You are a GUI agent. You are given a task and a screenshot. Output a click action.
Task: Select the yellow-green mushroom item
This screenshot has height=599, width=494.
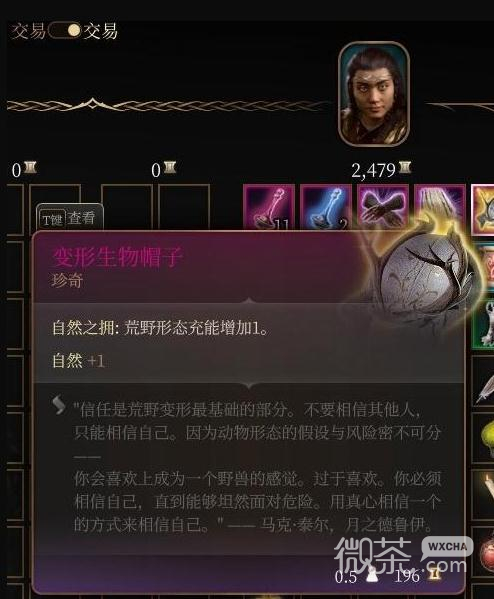(x=484, y=439)
